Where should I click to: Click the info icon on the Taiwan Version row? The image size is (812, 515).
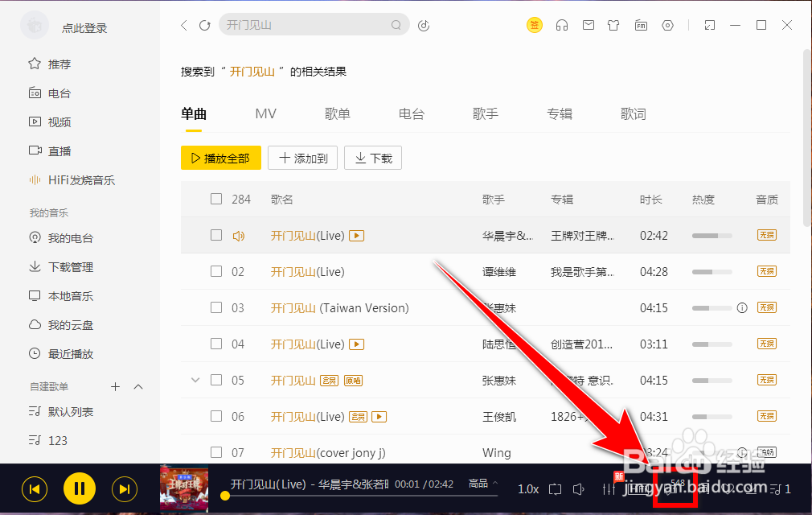(x=742, y=308)
